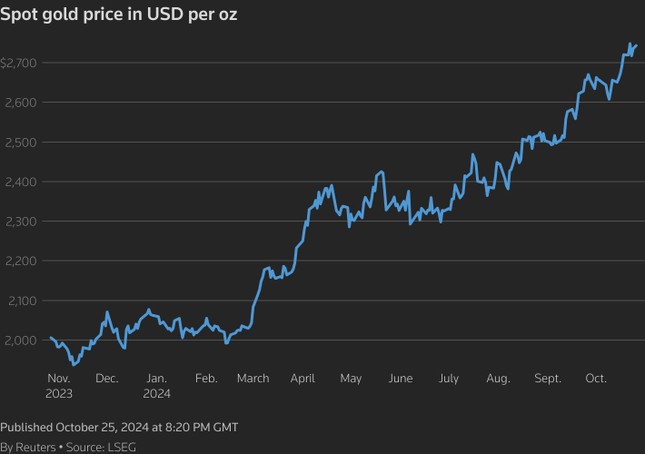Open the By Reuters attribution text

tap(27, 447)
